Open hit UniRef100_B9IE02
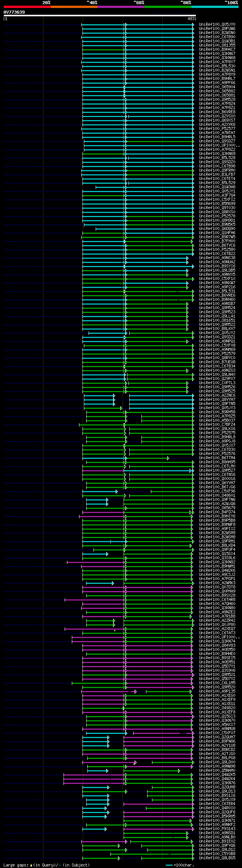242x868 pixels. tap(217, 841)
